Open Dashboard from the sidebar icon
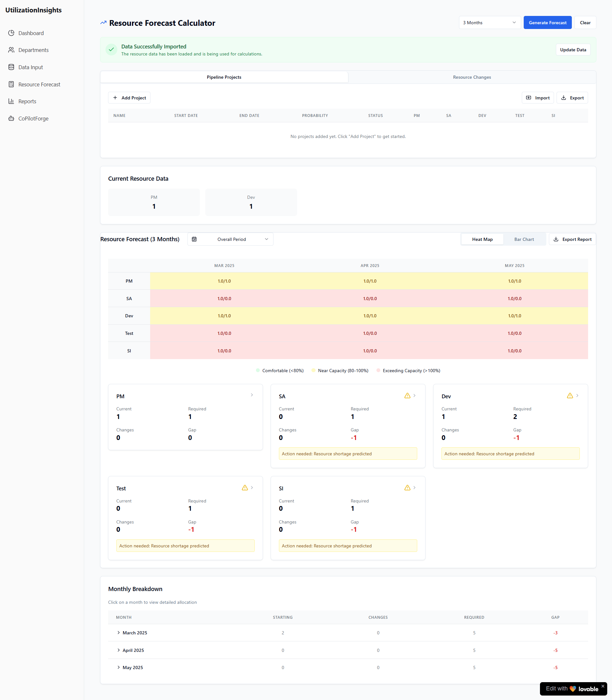The width and height of the screenshot is (612, 700). [11, 33]
